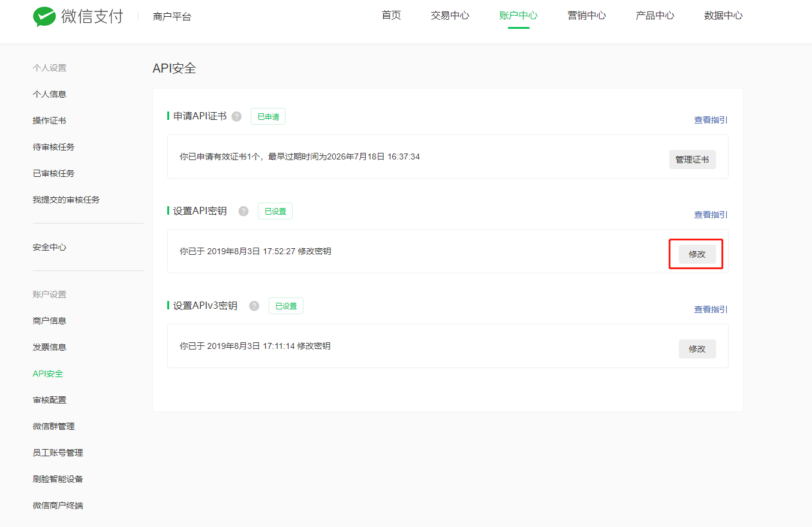812x527 pixels.
Task: Click 管理证书 button
Action: click(692, 159)
